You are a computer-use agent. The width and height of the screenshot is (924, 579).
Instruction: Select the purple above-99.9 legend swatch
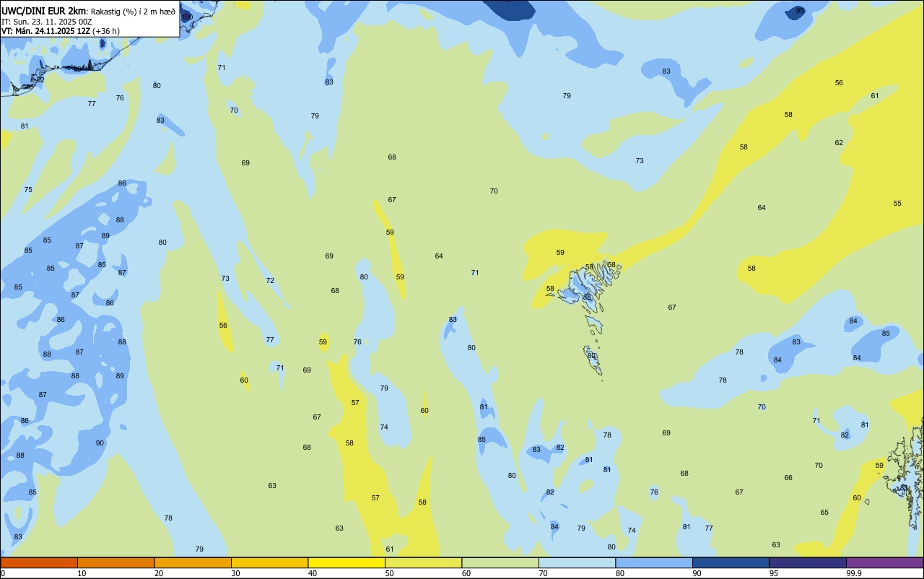(884, 562)
